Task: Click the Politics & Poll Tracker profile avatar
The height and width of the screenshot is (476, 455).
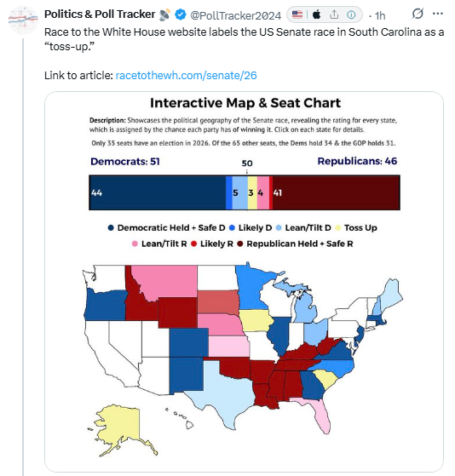Action: (x=23, y=19)
